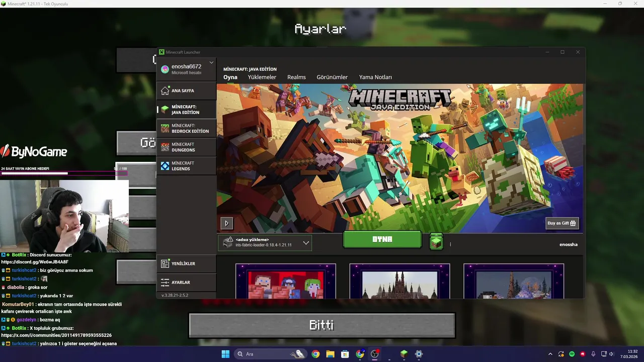Play the banner video arrow button
644x362 pixels.
click(x=226, y=223)
